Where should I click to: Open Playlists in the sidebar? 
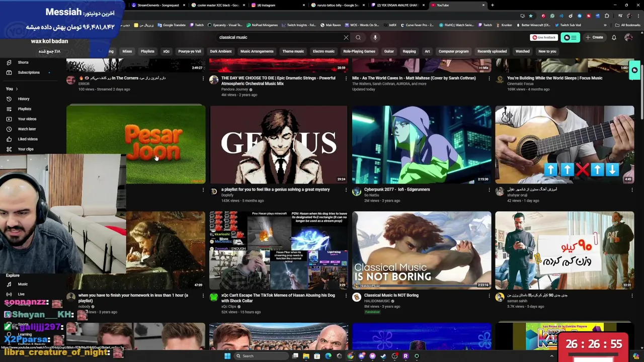24,109
